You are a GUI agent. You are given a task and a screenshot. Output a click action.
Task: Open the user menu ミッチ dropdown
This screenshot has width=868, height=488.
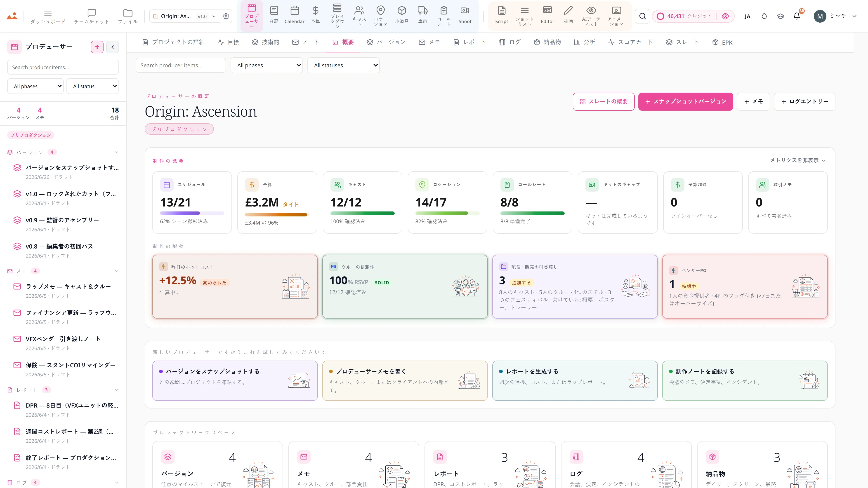835,16
